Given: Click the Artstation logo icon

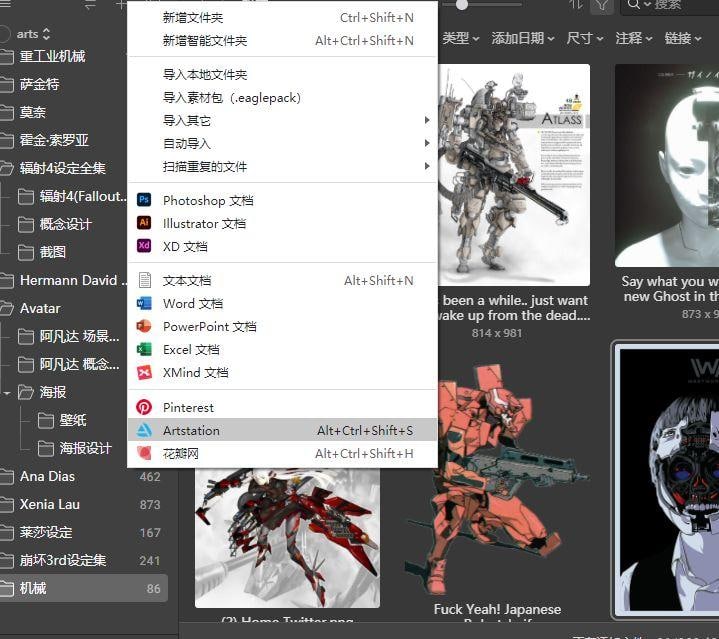Looking at the screenshot, I should 144,430.
